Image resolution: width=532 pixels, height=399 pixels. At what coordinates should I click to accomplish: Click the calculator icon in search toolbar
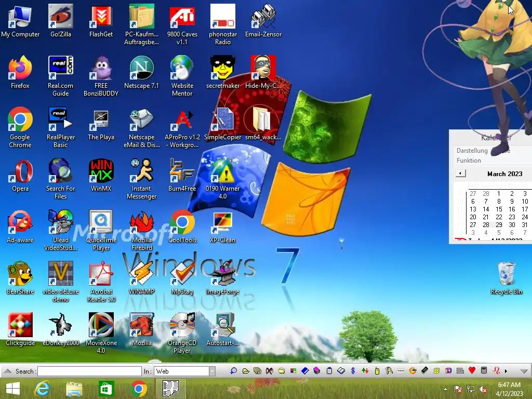[484, 370]
